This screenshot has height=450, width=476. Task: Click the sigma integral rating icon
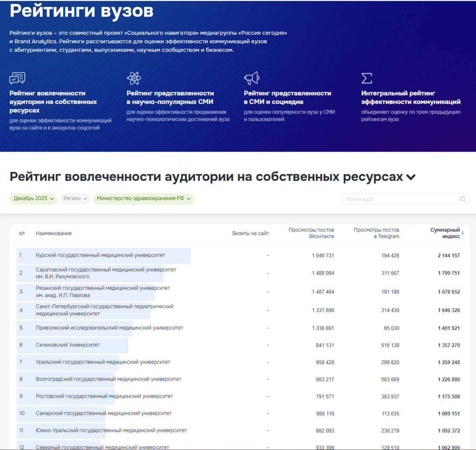[367, 78]
